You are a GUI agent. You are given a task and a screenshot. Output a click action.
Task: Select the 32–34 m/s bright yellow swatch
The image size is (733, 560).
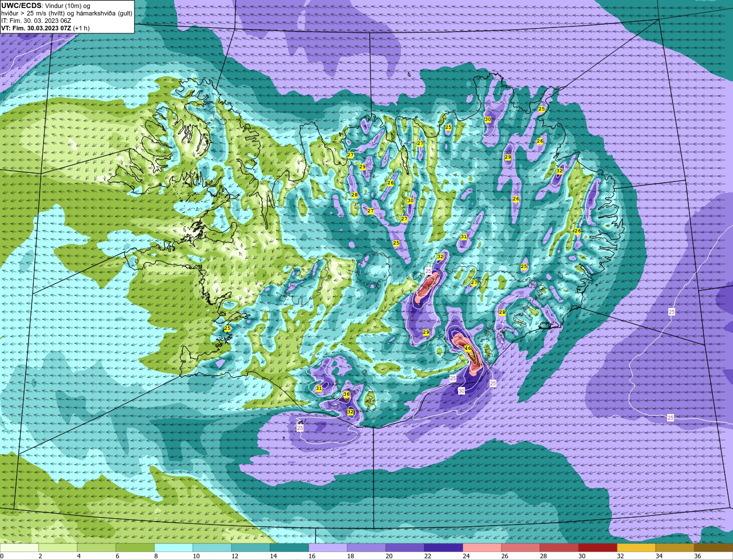tap(636, 547)
